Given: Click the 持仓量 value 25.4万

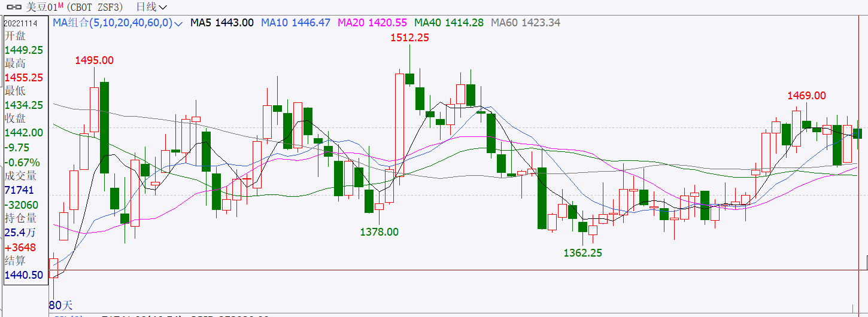Looking at the screenshot, I should [20, 233].
